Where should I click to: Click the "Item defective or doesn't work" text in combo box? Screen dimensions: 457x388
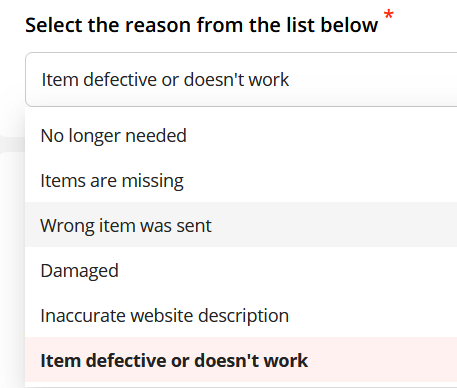165,80
